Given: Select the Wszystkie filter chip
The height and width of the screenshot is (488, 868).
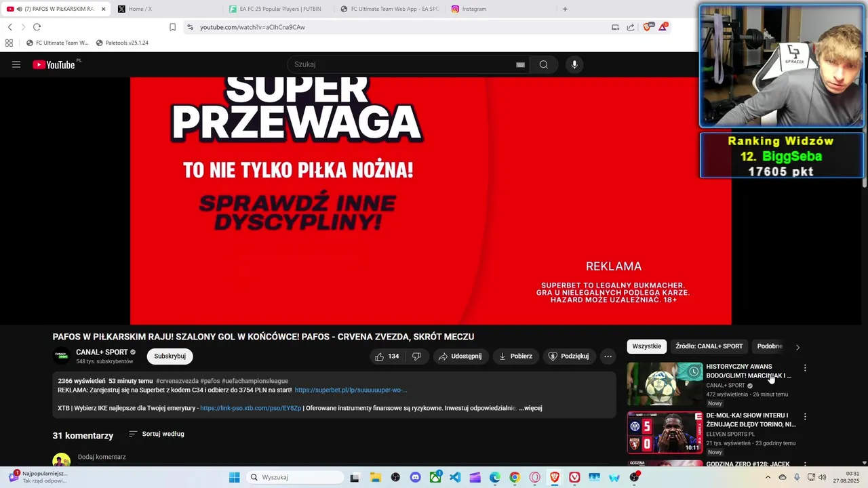Looking at the screenshot, I should coord(646,346).
